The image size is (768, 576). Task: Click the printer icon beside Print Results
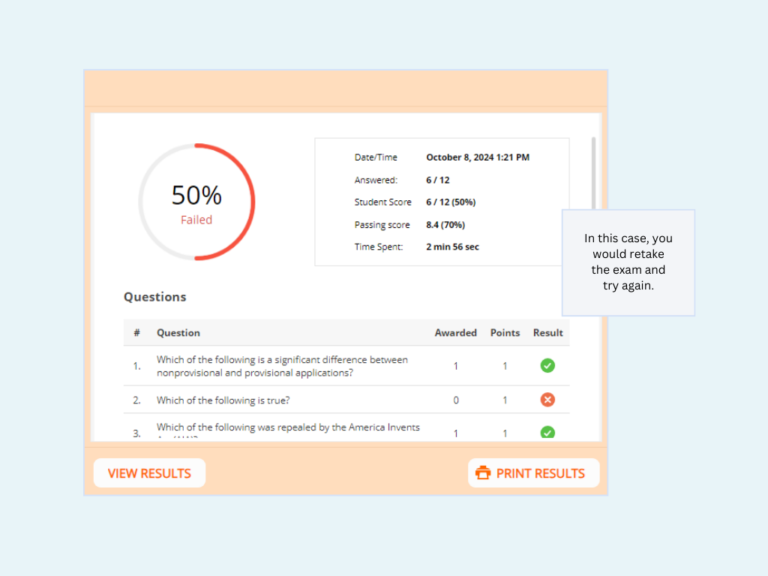(483, 473)
